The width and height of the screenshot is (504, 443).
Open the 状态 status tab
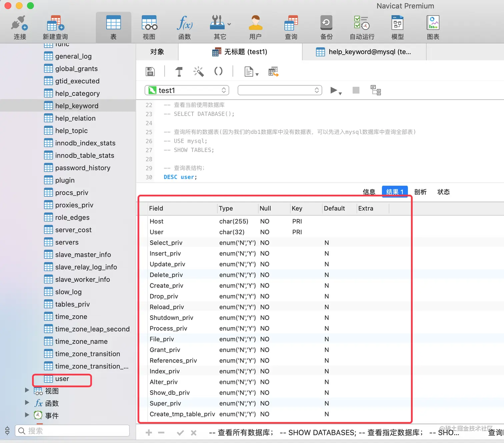(443, 192)
